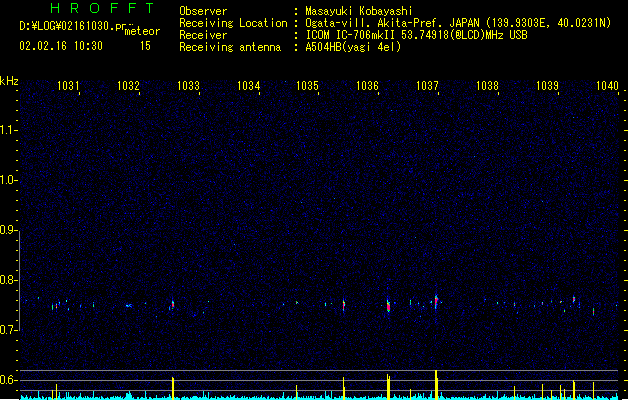Click the 1035 time axis label
629x400 pixels.
(307, 85)
